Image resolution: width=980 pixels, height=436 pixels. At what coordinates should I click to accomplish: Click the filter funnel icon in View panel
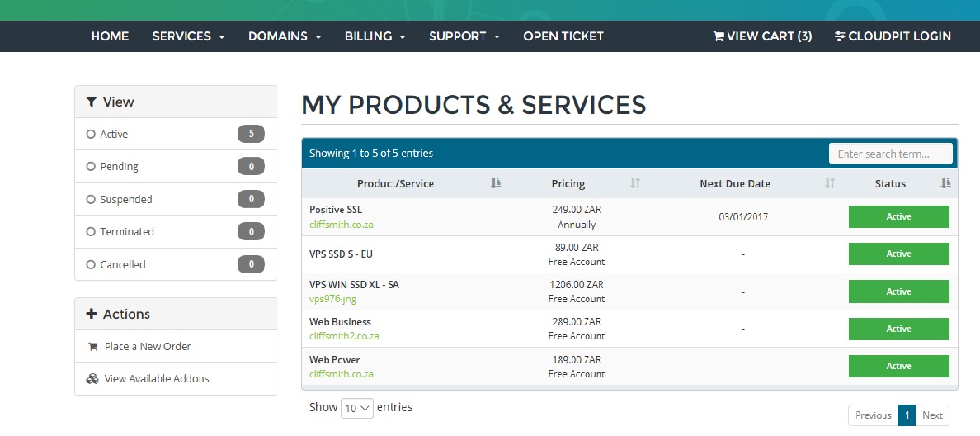92,102
